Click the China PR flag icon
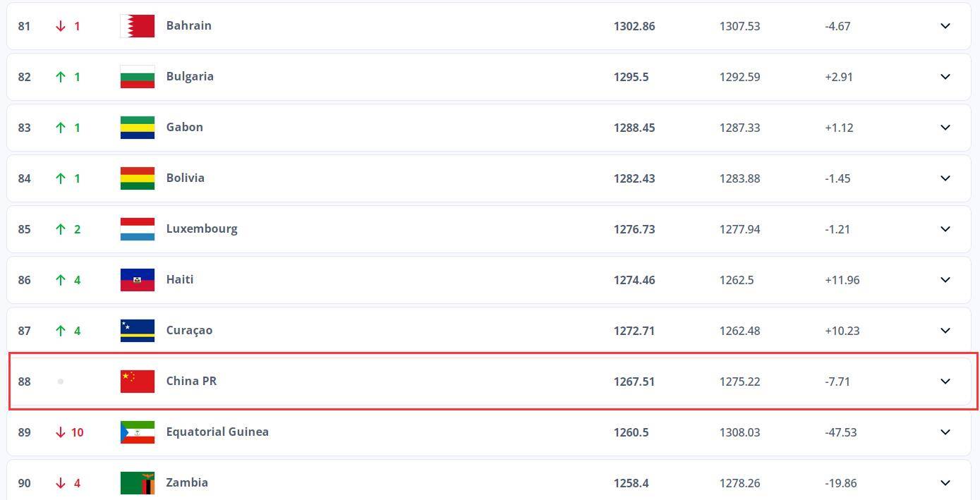Image resolution: width=980 pixels, height=500 pixels. (138, 382)
